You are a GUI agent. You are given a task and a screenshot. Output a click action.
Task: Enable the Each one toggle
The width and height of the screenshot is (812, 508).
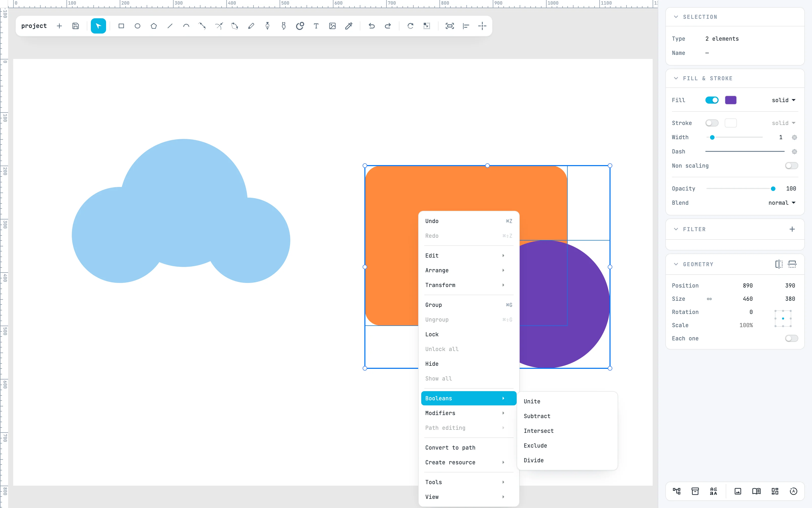point(791,338)
